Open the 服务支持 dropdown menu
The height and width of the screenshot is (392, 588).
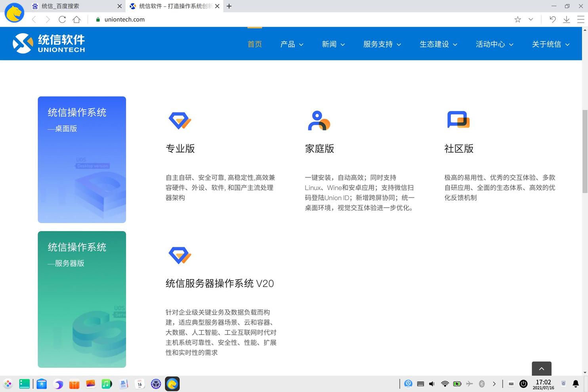coord(382,44)
